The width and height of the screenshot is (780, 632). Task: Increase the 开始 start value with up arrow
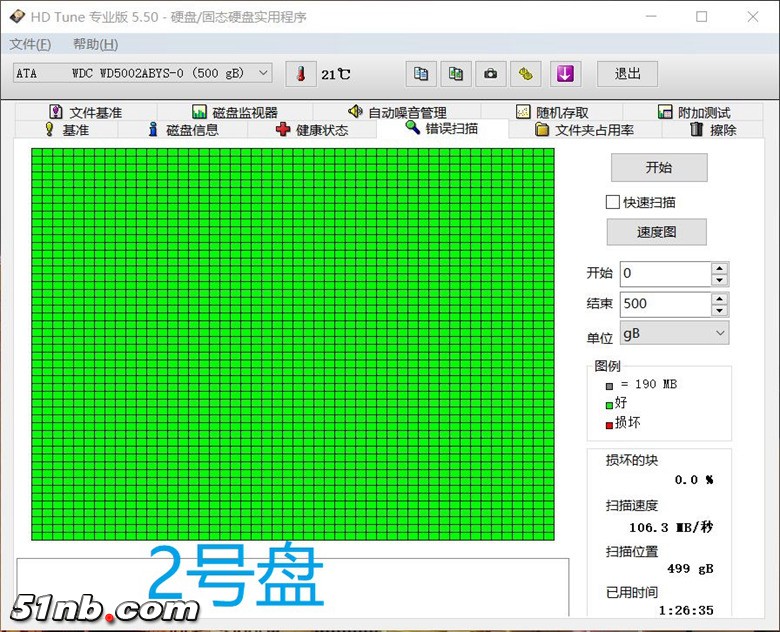click(720, 268)
